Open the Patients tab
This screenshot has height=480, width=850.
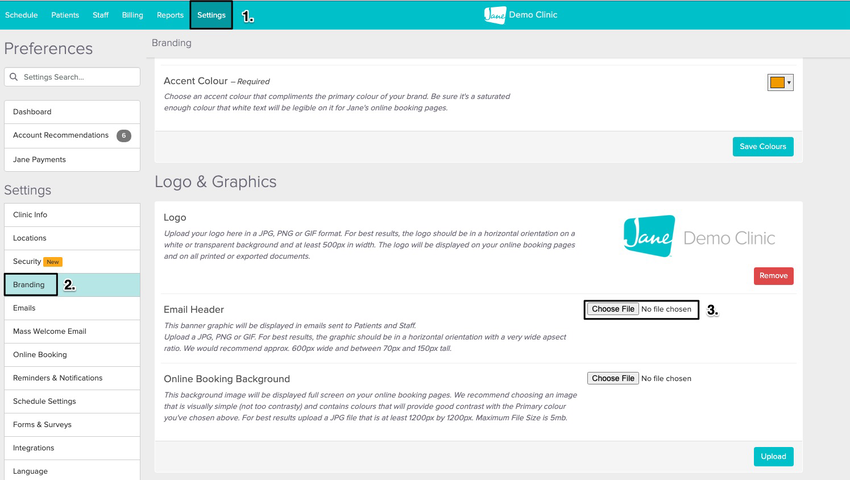[65, 15]
